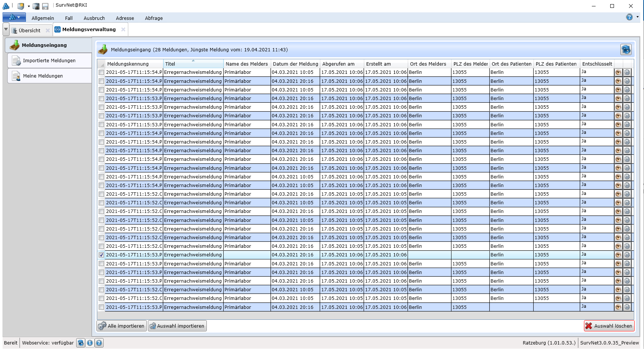The height and width of the screenshot is (349, 644).
Task: Open the quick access toolbar dropdown arrow
Action: click(x=29, y=6)
